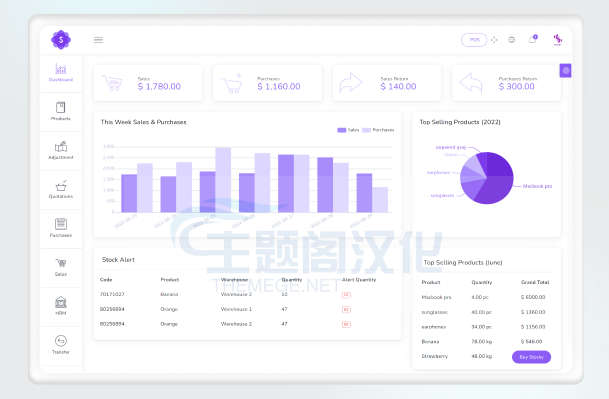
Task: Open the HRM sidebar section
Action: [x=61, y=306]
